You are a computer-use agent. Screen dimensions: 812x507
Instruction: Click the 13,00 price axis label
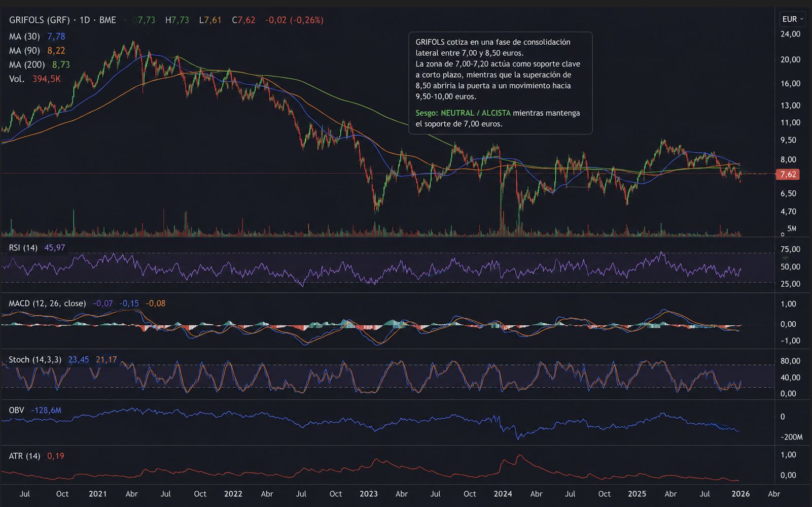790,106
